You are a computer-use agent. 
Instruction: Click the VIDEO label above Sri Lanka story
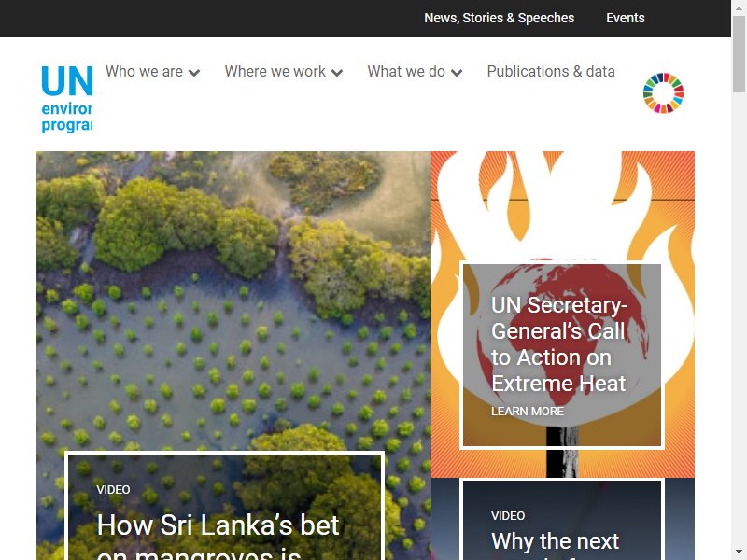(x=113, y=489)
